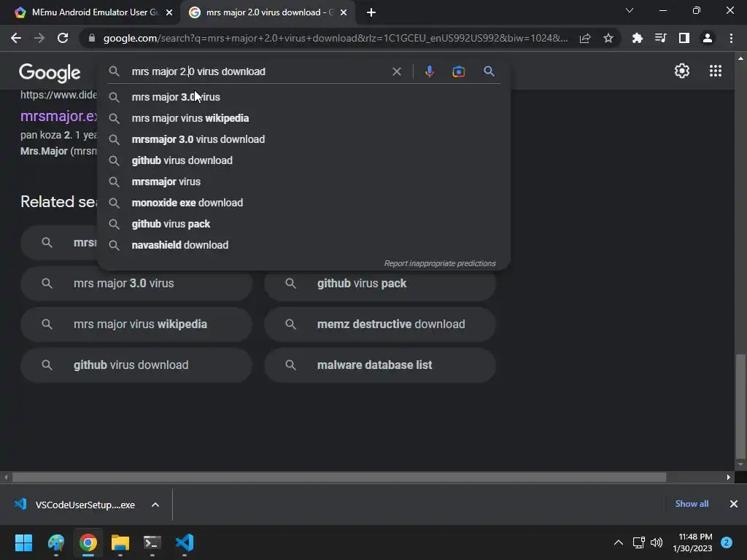This screenshot has width=747, height=560.
Task: Open Google quick settings gear
Action: tap(682, 71)
